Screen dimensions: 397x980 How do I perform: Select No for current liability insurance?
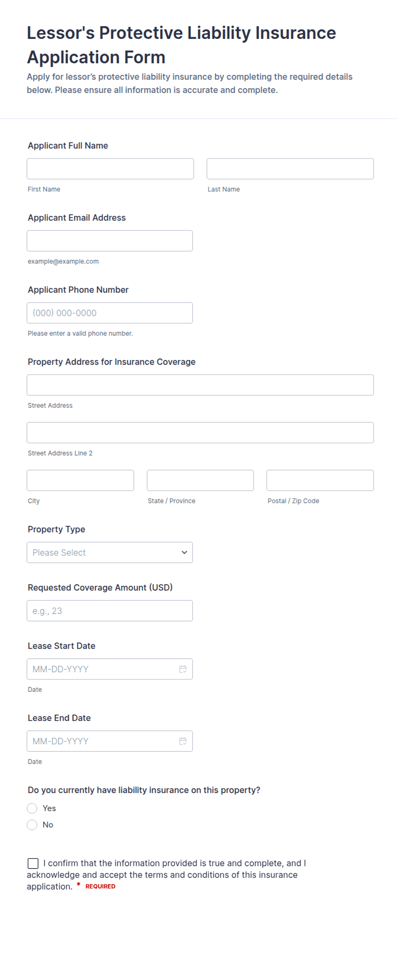tap(32, 825)
